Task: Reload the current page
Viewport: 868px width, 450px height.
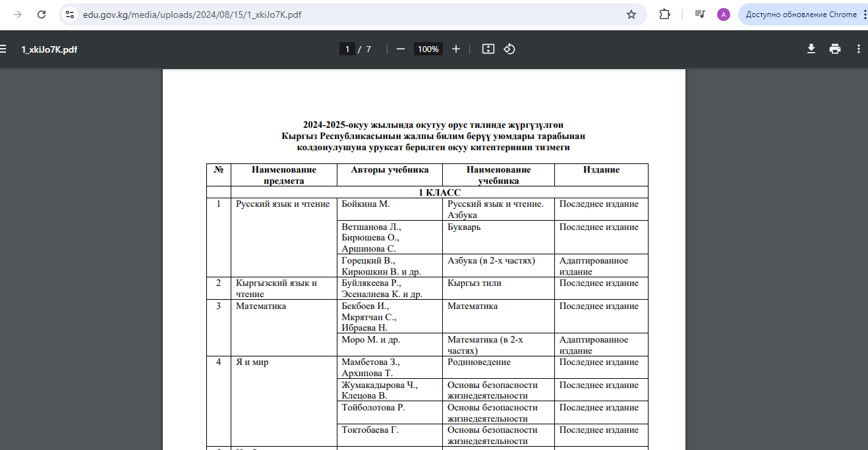Action: (x=42, y=14)
